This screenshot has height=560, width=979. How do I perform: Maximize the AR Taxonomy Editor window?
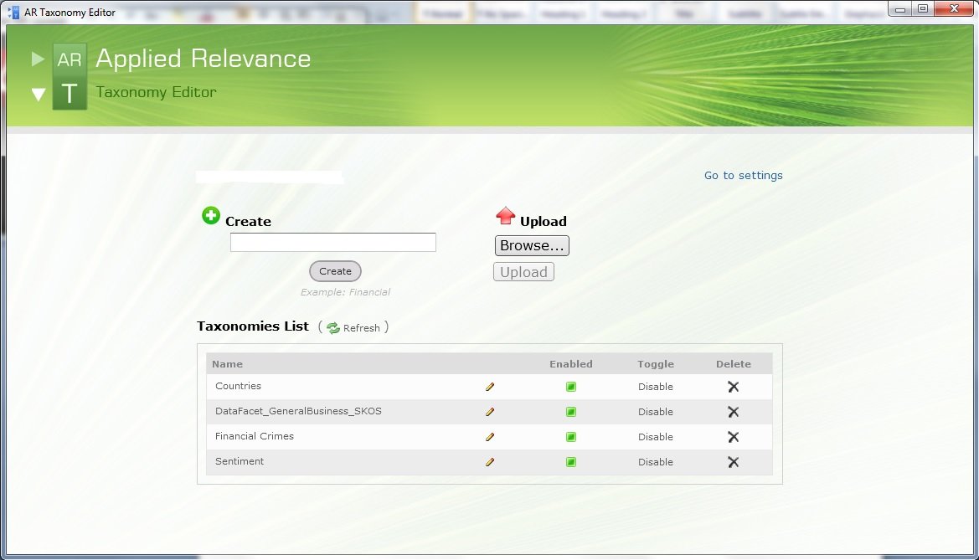(923, 8)
